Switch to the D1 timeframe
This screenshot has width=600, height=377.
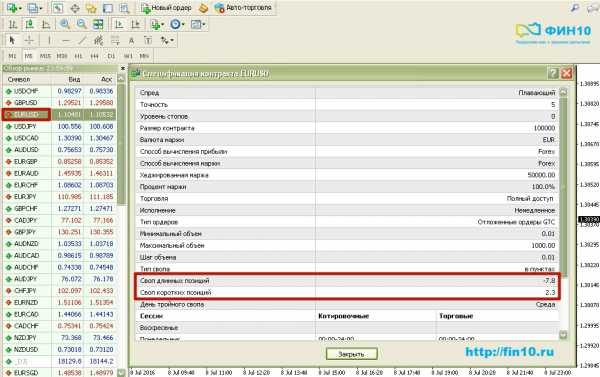click(111, 56)
